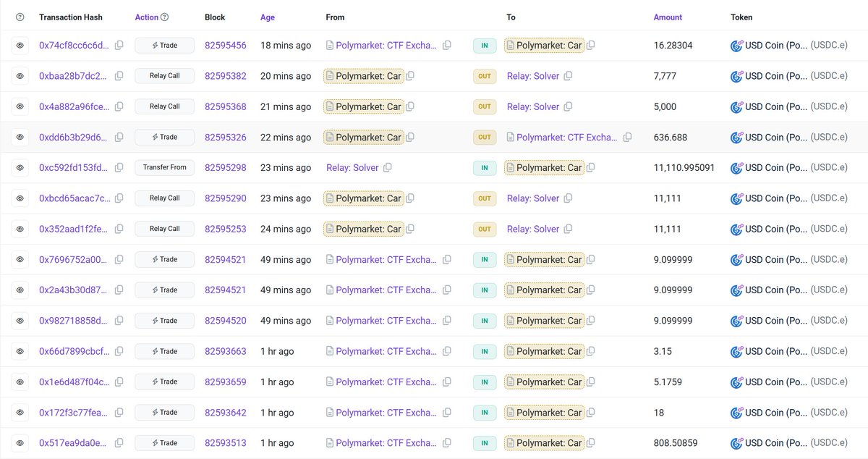Open Relay: Solver From address in 82595298 row
The width and height of the screenshot is (868, 459).
352,167
